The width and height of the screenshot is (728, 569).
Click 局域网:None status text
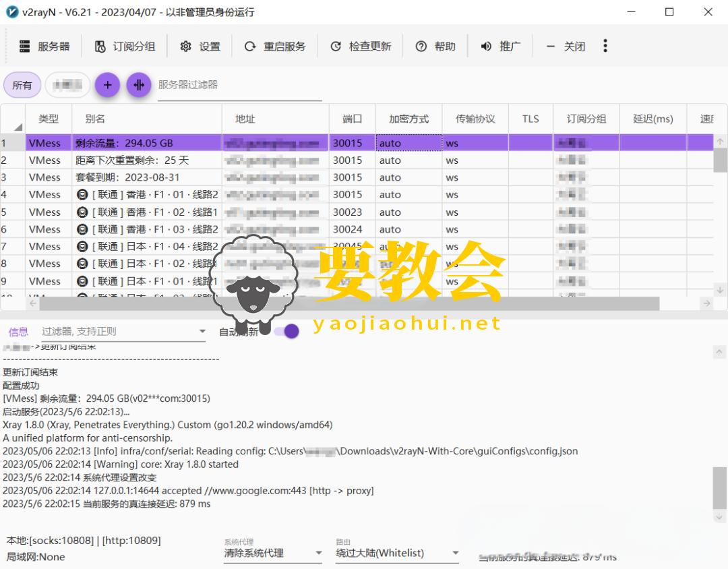tap(36, 557)
